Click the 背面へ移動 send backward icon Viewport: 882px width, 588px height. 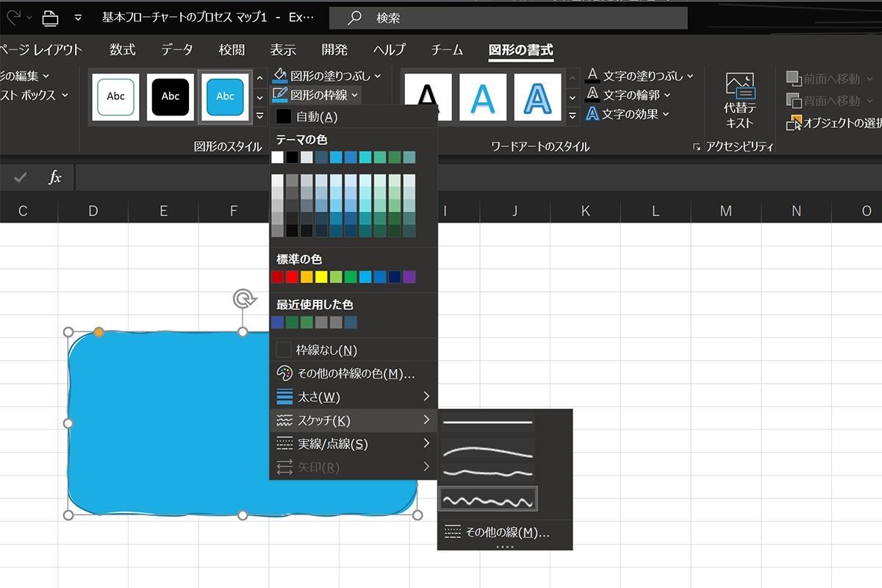[x=793, y=101]
